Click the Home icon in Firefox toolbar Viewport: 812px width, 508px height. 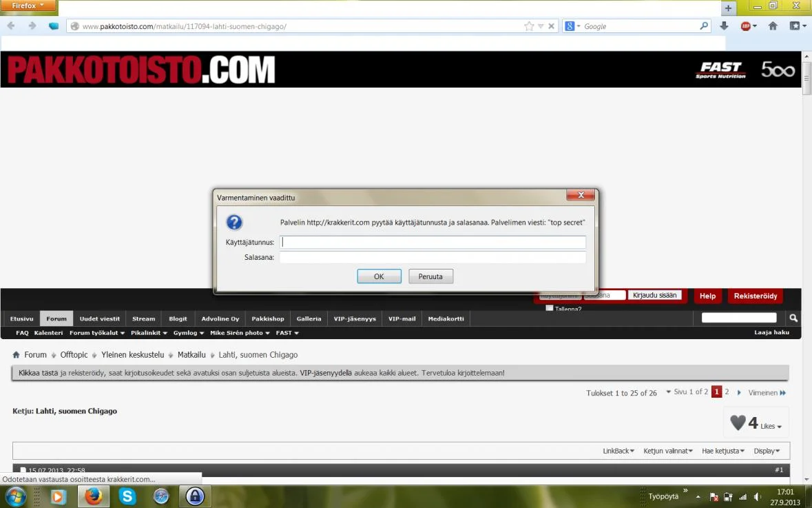(773, 26)
